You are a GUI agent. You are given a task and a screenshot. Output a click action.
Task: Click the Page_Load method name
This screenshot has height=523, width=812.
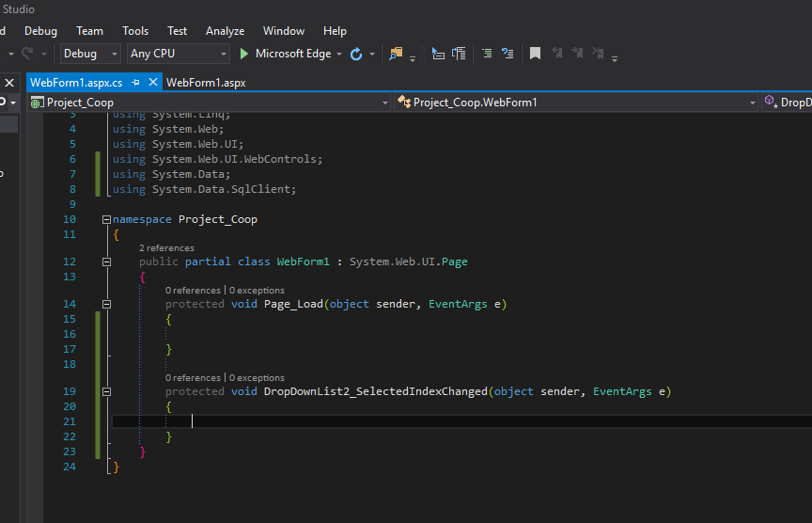pos(293,304)
